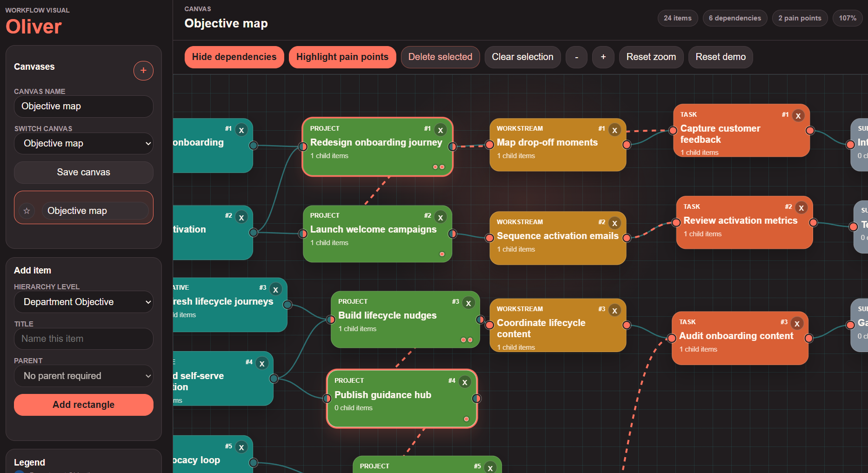Viewport: 868px width, 473px height.
Task: Zoom in with plus button
Action: tap(603, 57)
